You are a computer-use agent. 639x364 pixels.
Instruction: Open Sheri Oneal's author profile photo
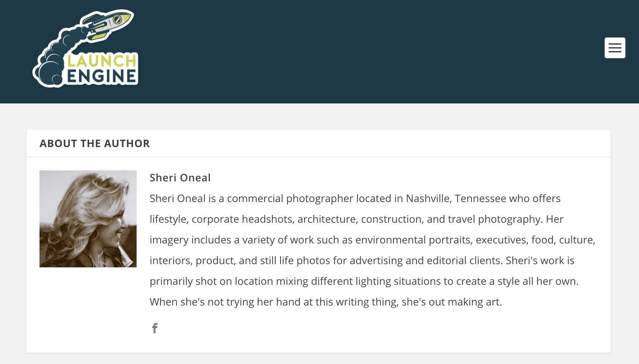pos(88,219)
